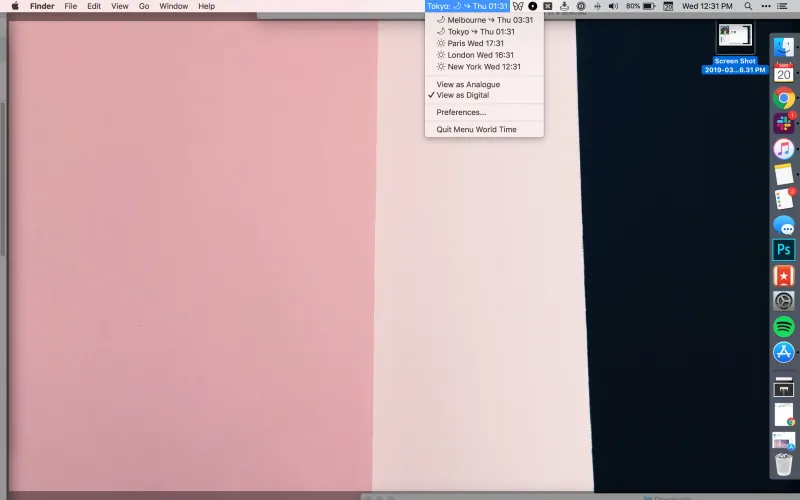Open the minimized App Store window in Dock
The image size is (800, 500).
[784, 440]
